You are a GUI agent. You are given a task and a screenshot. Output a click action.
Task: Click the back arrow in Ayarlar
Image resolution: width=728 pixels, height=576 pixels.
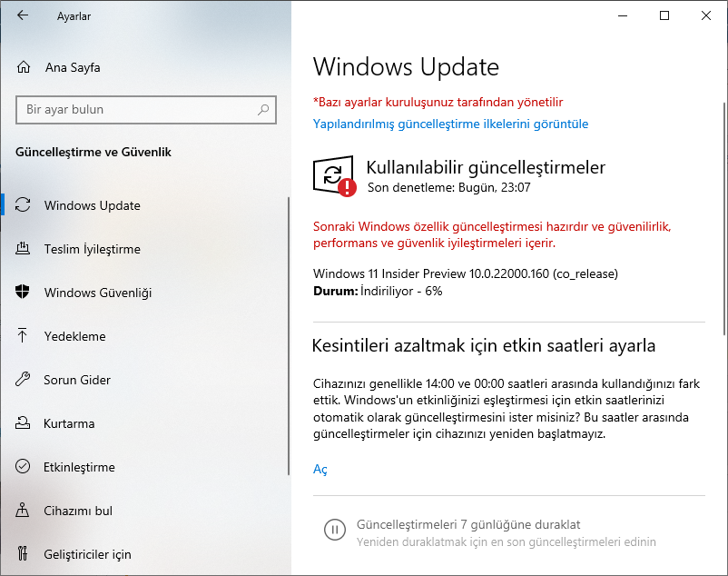point(23,15)
